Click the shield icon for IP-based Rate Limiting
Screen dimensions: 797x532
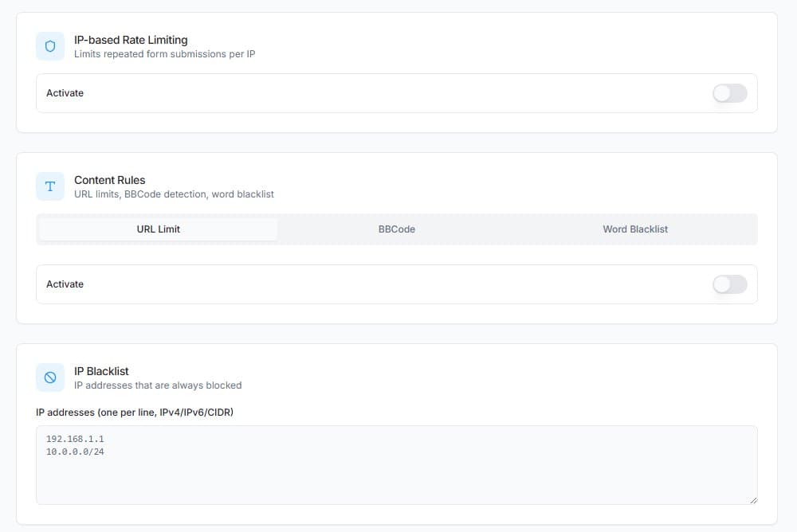pos(50,46)
